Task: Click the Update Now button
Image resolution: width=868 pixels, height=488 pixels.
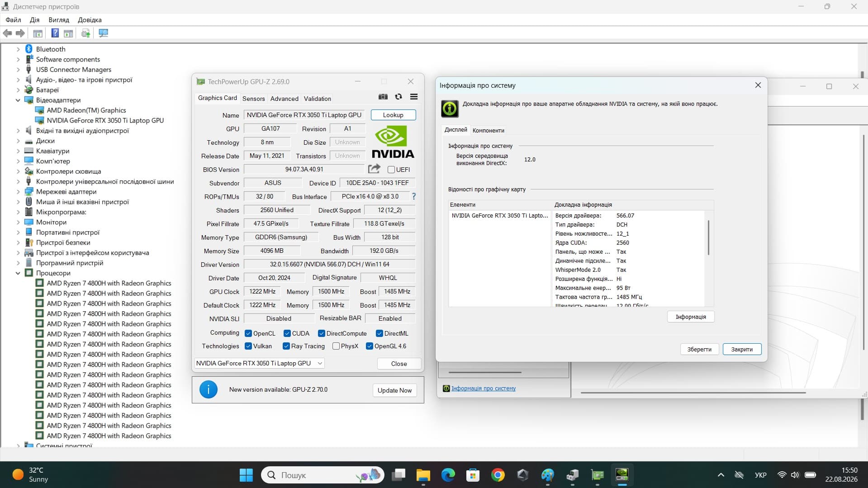Action: point(394,390)
